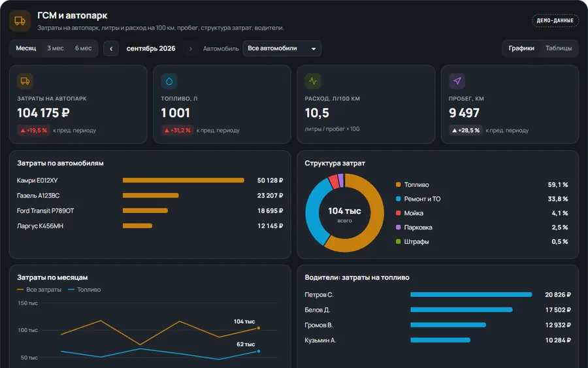Click the Ford Transit P789OT bar
Image resolution: width=588 pixels, height=368 pixels.
(145, 211)
